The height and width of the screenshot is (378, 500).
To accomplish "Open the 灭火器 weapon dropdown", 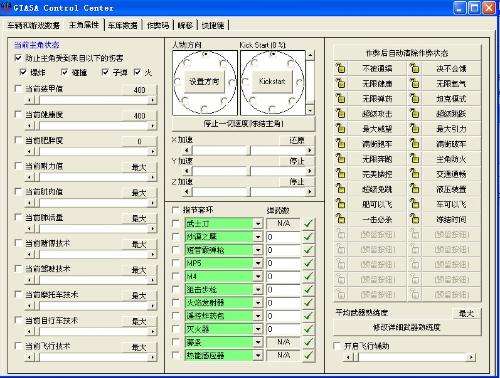I will 258,329.
